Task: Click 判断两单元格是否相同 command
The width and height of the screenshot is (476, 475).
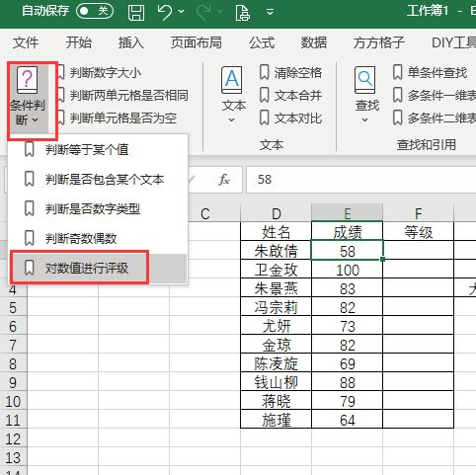Action: pos(129,96)
